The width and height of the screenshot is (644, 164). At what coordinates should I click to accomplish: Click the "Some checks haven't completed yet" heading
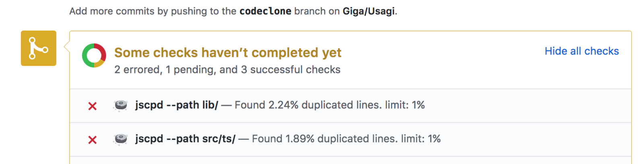coord(227,52)
